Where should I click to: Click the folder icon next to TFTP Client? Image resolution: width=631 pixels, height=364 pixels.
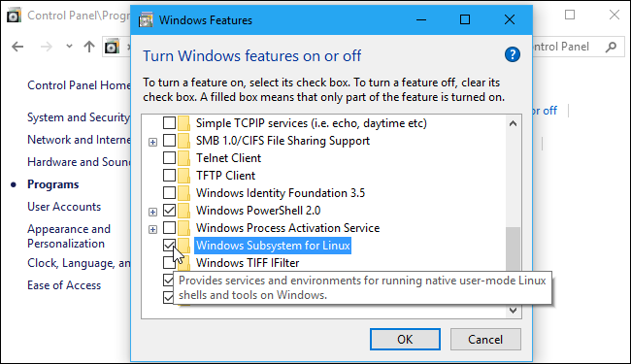click(x=183, y=176)
